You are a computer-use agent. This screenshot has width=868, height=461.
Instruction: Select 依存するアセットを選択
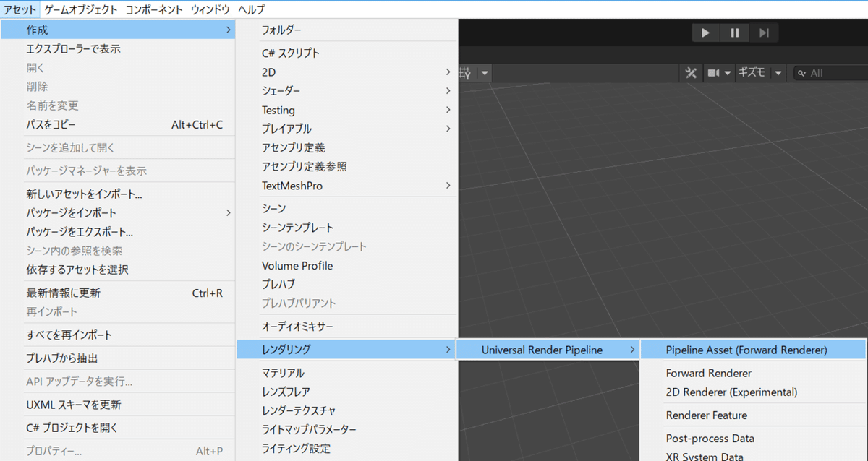pyautogui.click(x=118, y=270)
